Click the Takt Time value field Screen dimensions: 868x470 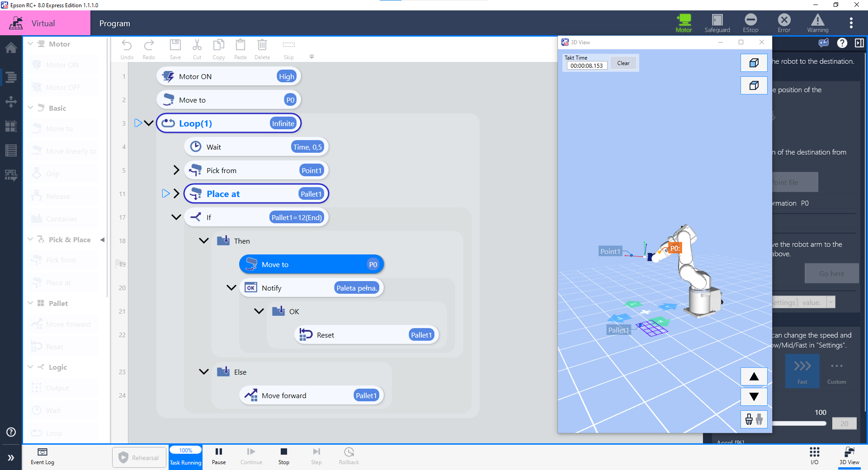586,66
